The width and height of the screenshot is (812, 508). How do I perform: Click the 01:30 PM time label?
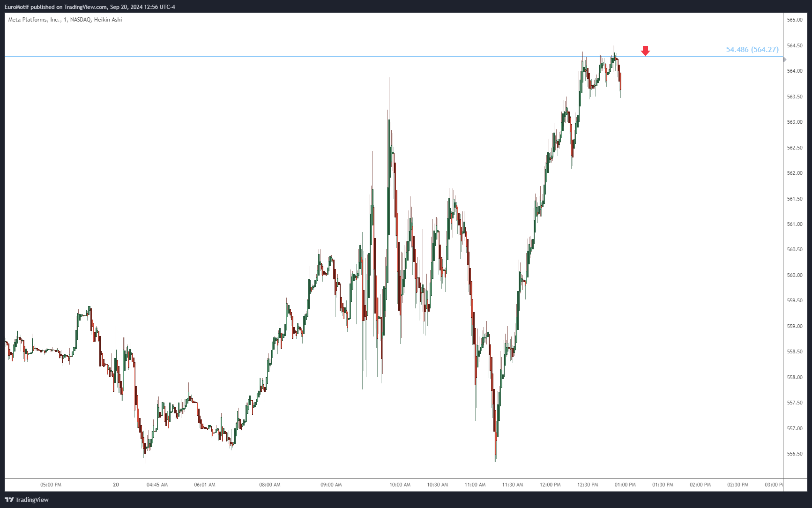click(x=663, y=485)
